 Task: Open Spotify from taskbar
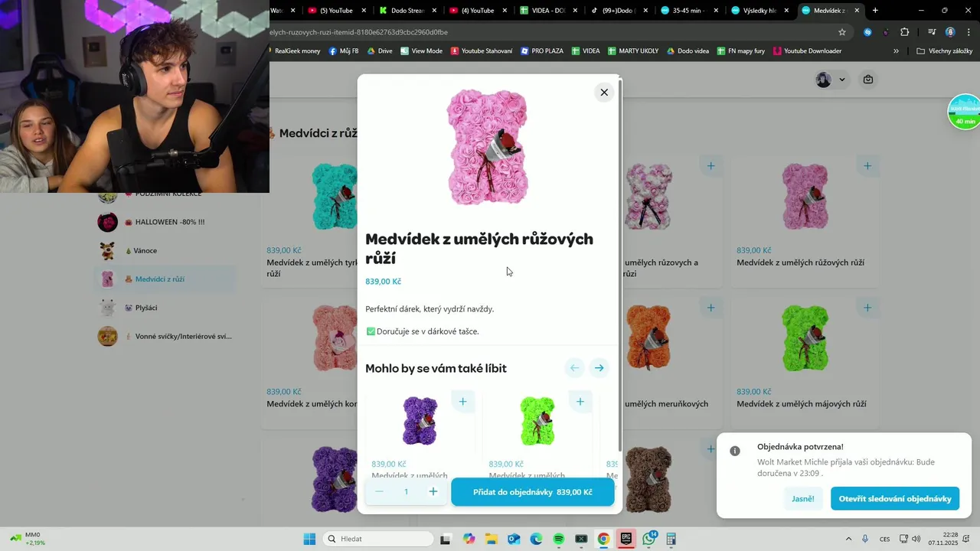pos(559,539)
